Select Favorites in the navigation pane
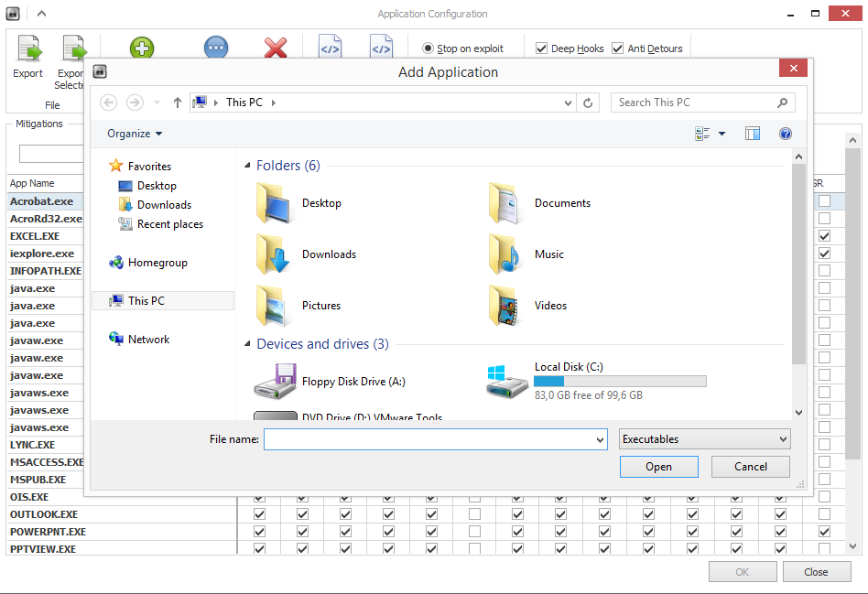The height and width of the screenshot is (594, 868). click(139, 166)
